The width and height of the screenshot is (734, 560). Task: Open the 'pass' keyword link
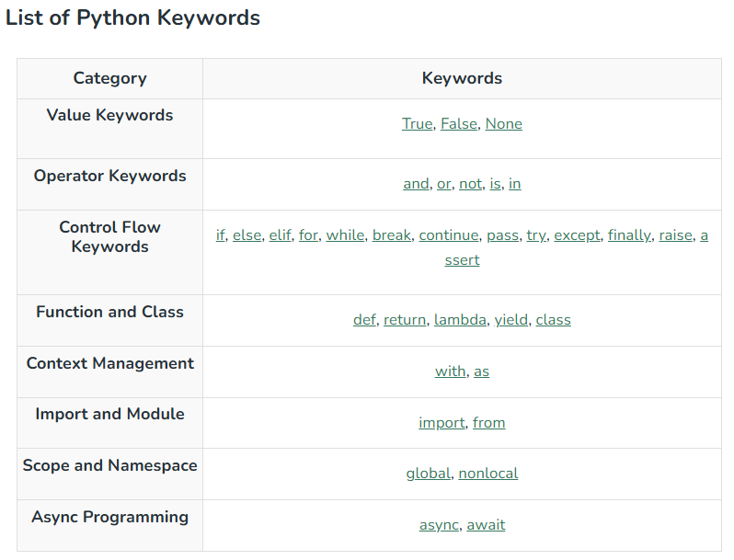click(x=503, y=235)
